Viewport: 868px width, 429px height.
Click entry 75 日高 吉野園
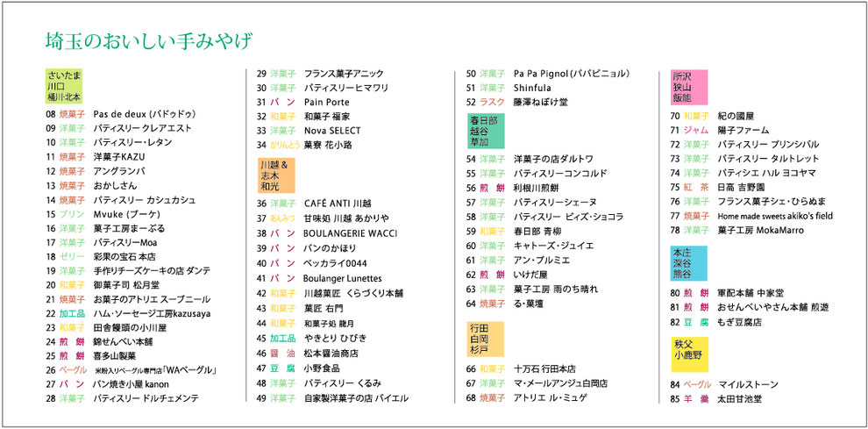point(720,187)
